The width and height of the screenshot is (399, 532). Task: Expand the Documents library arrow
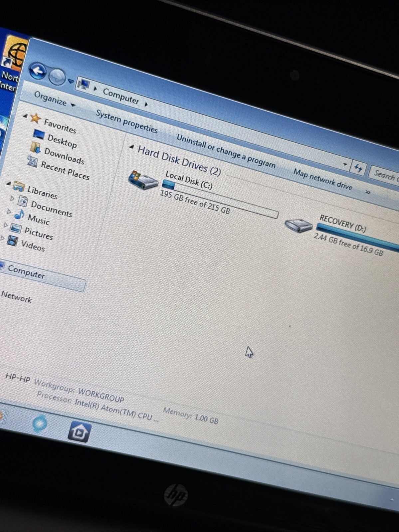pos(12,198)
